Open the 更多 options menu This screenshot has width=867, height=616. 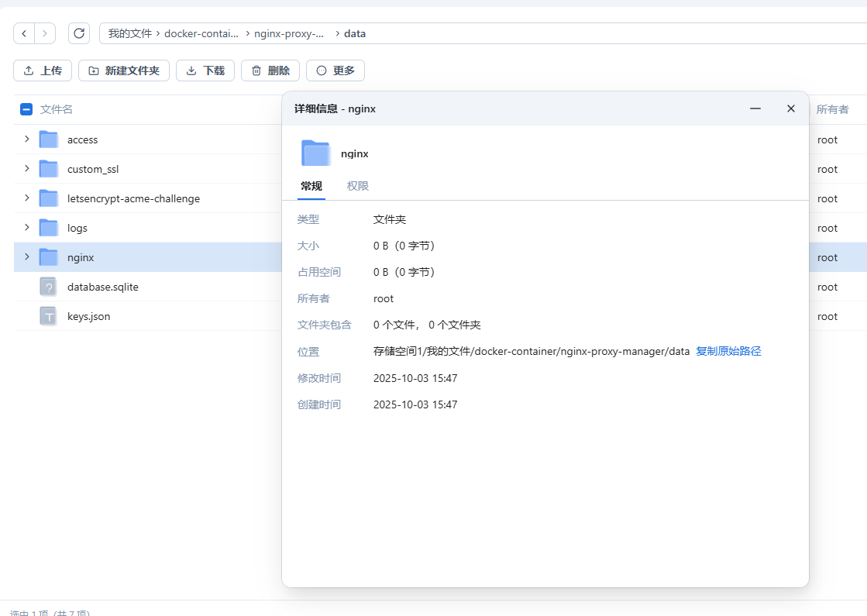tap(335, 71)
